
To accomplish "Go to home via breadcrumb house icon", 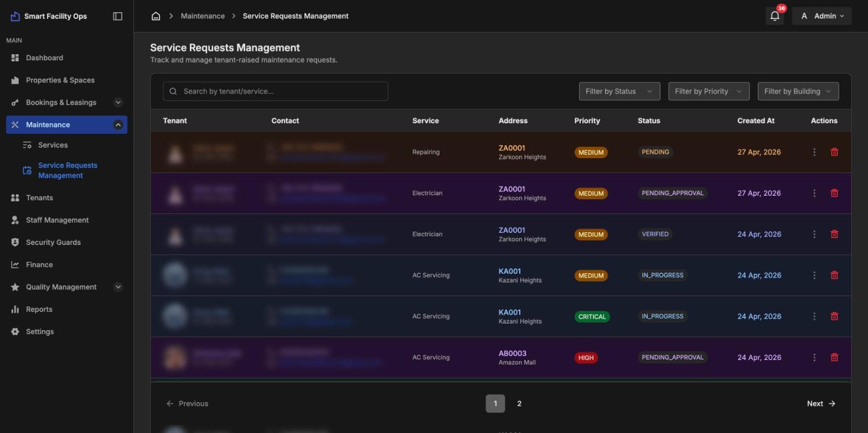I will coord(156,16).
